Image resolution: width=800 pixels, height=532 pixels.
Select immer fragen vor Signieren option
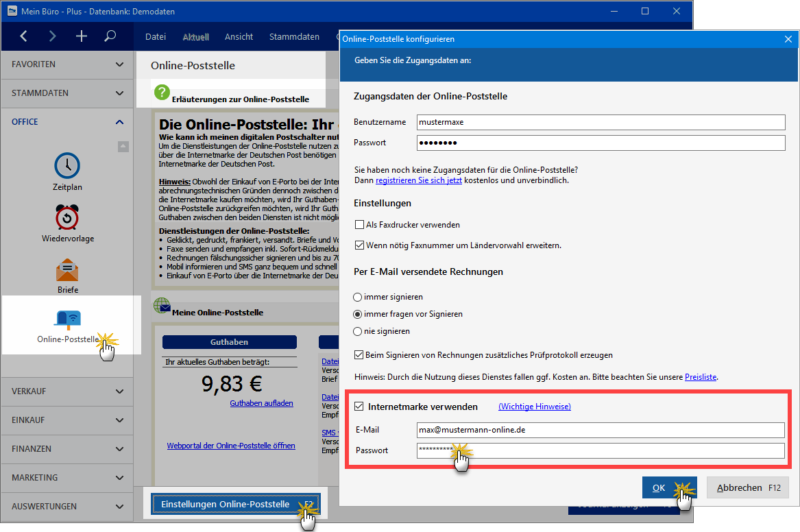358,314
